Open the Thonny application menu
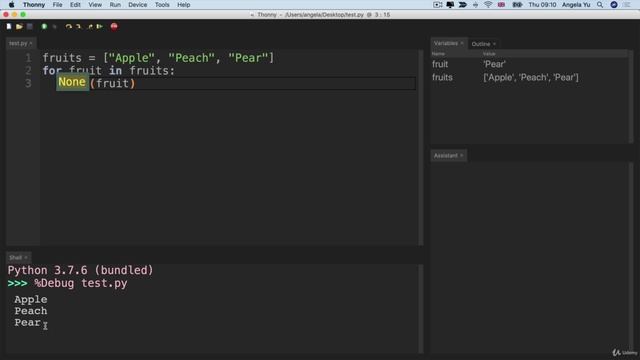Viewport: 640px width, 360px height. [x=34, y=5]
